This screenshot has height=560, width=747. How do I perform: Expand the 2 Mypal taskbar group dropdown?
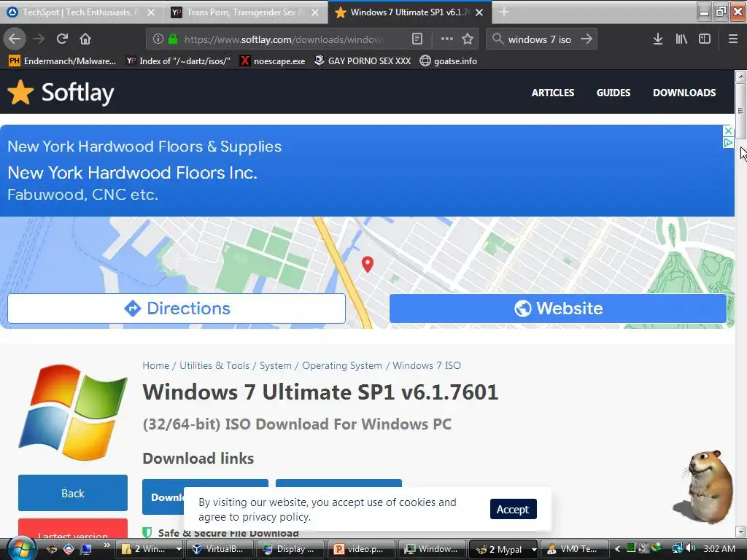tap(533, 549)
